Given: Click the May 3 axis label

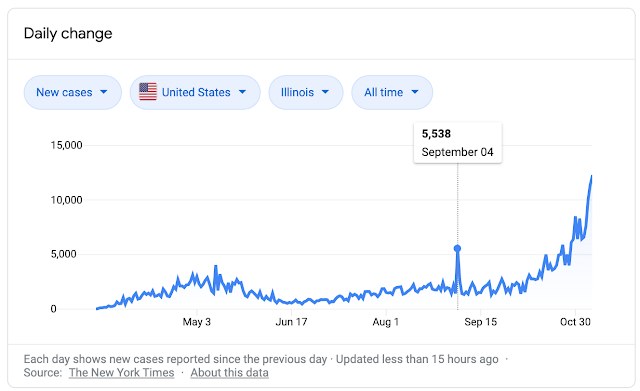Looking at the screenshot, I should click(x=197, y=322).
